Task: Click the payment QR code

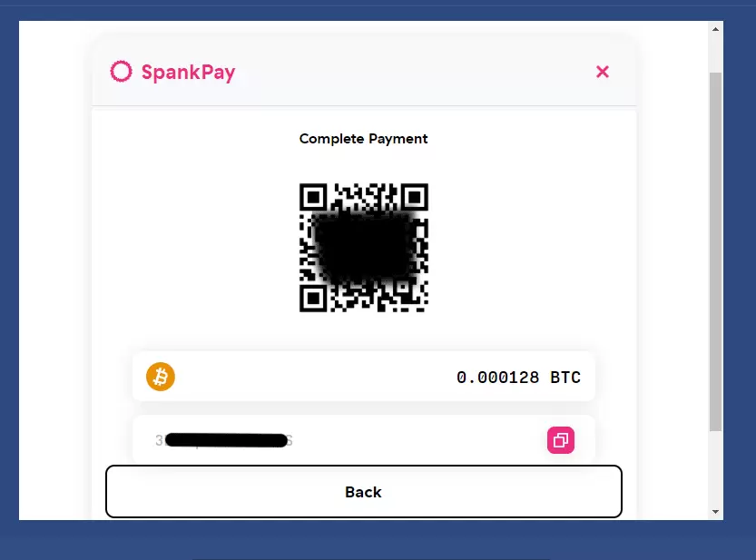Action: click(364, 248)
